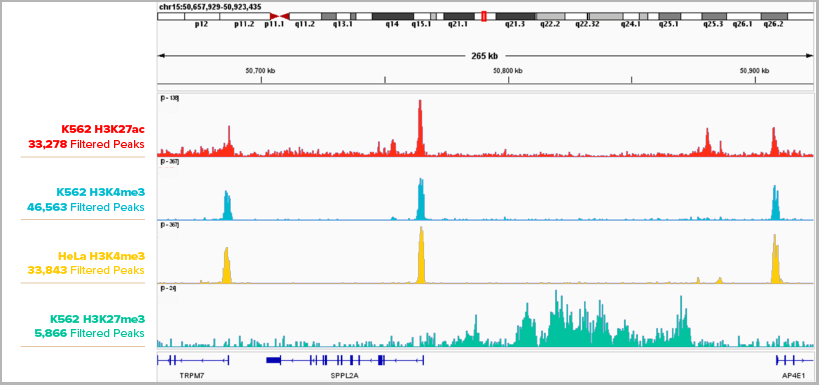Click the 50,900 kb ruler label

coord(755,71)
